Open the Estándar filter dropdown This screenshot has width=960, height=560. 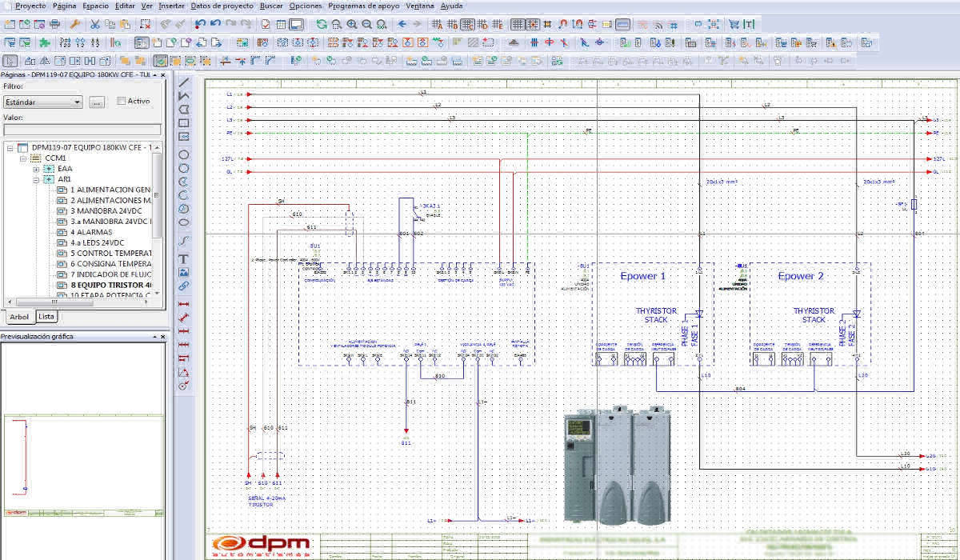pyautogui.click(x=42, y=102)
